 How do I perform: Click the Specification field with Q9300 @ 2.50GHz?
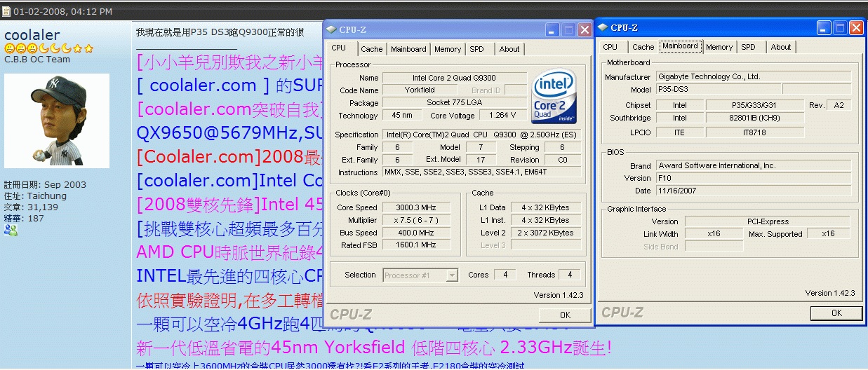[482, 135]
